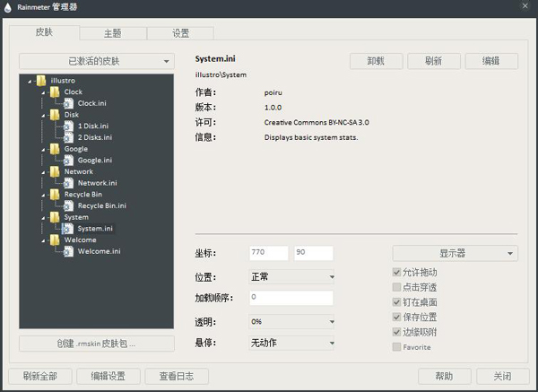The width and height of the screenshot is (538, 392).
Task: Click the Clock folder icon
Action: (x=55, y=92)
